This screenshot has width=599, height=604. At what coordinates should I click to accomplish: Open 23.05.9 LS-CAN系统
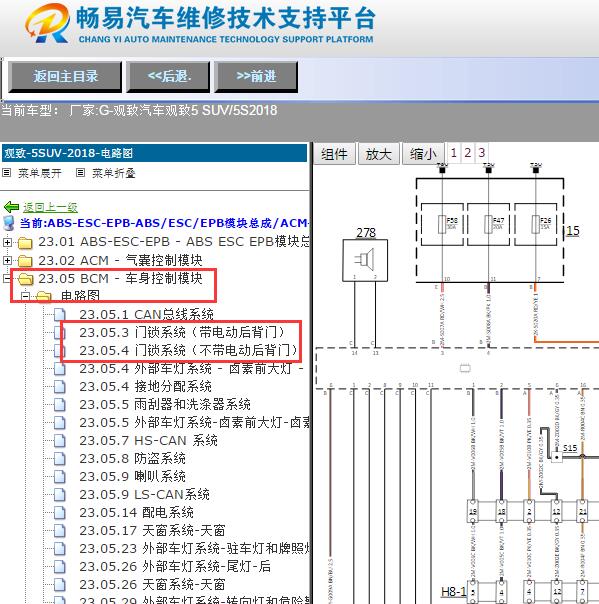point(144,494)
